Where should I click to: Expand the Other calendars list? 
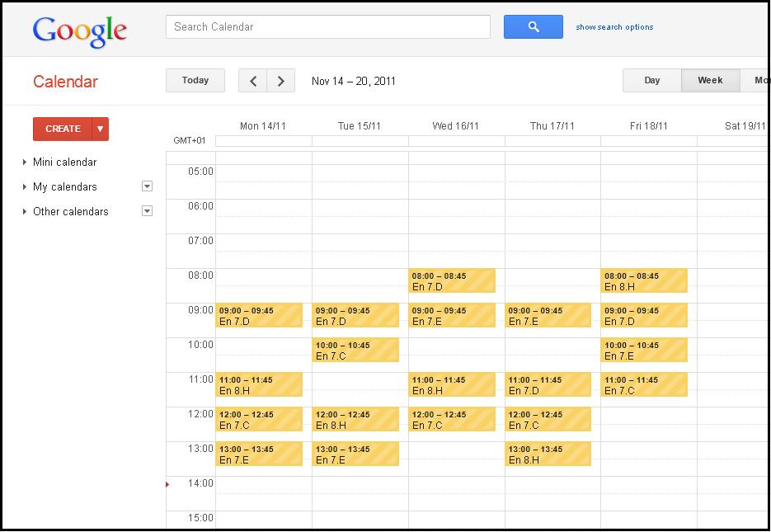[x=70, y=212]
